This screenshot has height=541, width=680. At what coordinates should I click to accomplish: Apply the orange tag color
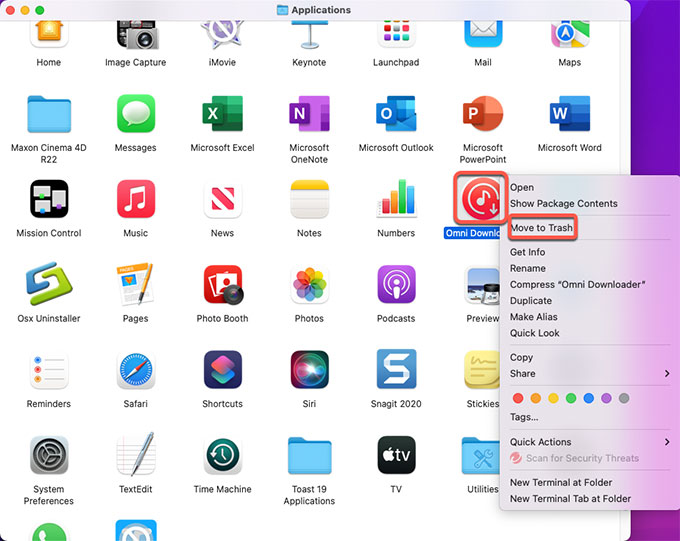point(536,398)
